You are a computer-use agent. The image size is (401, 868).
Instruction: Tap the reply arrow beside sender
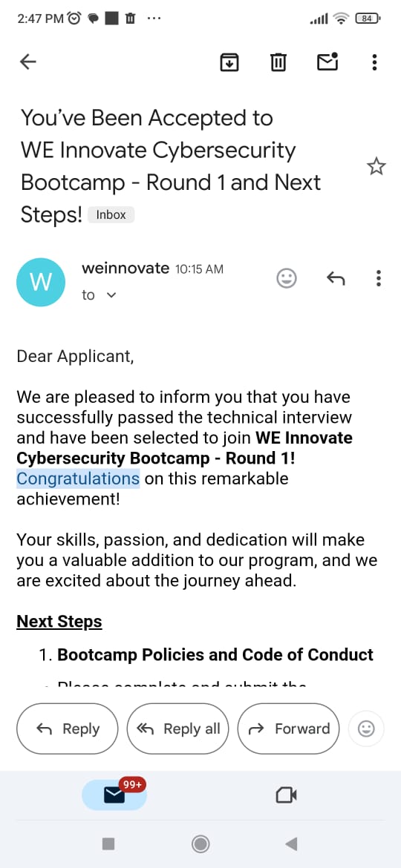click(336, 278)
